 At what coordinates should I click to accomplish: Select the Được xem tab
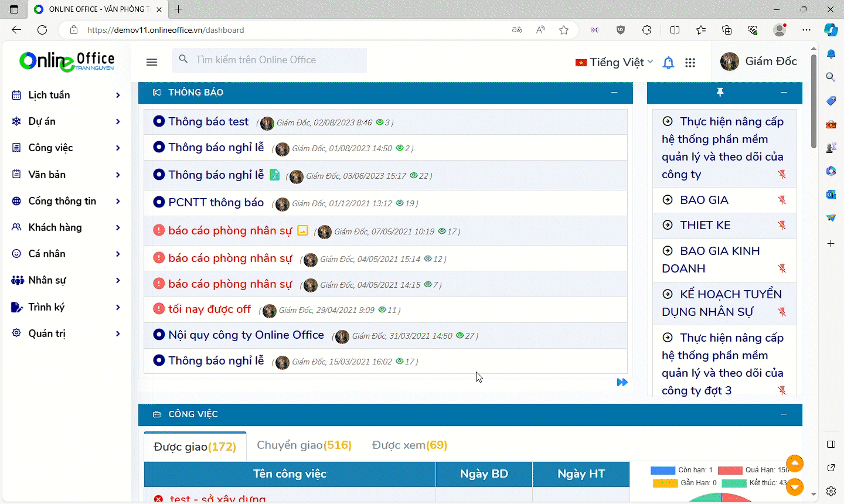pos(409,445)
